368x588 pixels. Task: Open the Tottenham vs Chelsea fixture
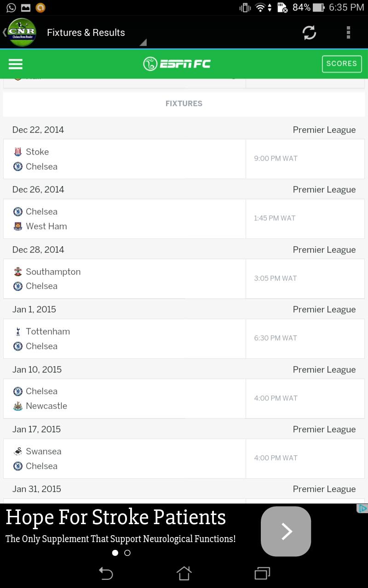tap(184, 339)
